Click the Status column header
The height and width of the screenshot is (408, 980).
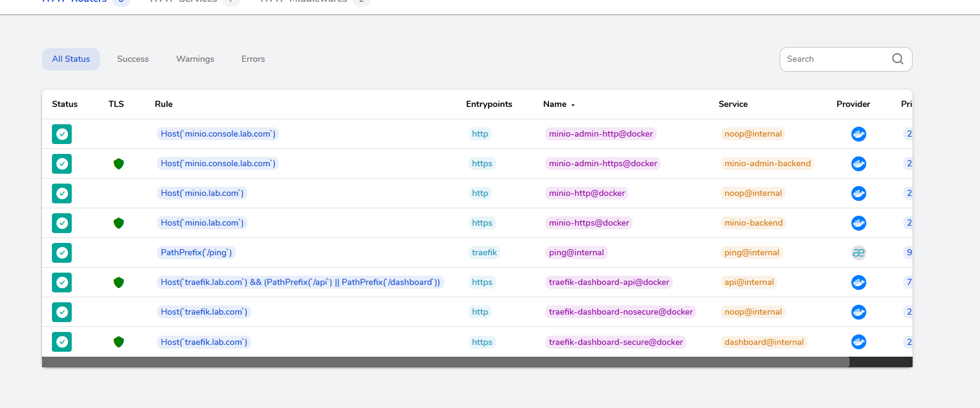(x=65, y=104)
